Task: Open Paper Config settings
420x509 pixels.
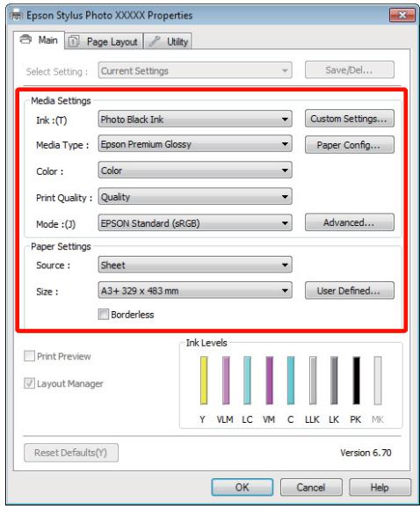Action: tap(350, 145)
